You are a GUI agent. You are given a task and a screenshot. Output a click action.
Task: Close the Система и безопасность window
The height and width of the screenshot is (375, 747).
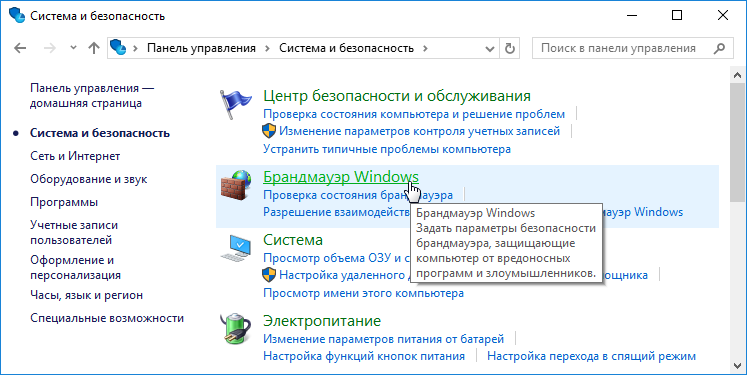(x=723, y=16)
